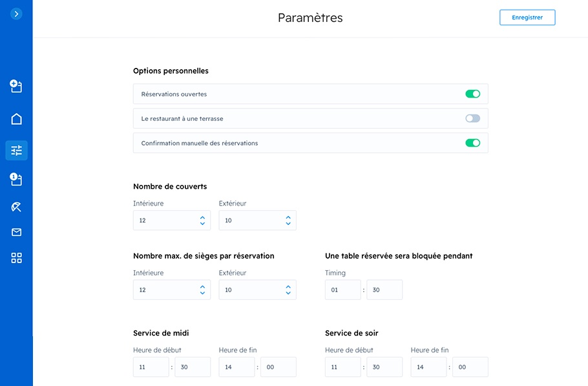Open the terrace umbrella icon in sidebar
Viewport: 588px width, 386px height.
(16, 207)
